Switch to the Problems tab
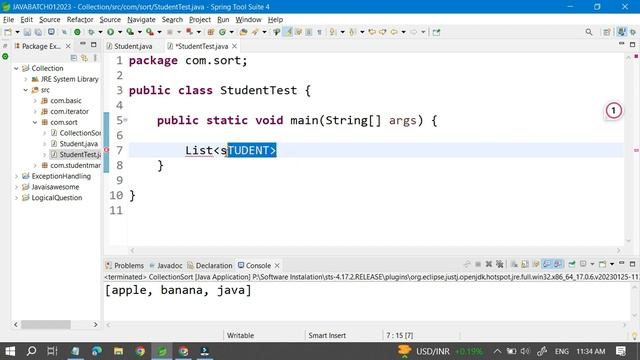This screenshot has height=360, width=640. [125, 265]
